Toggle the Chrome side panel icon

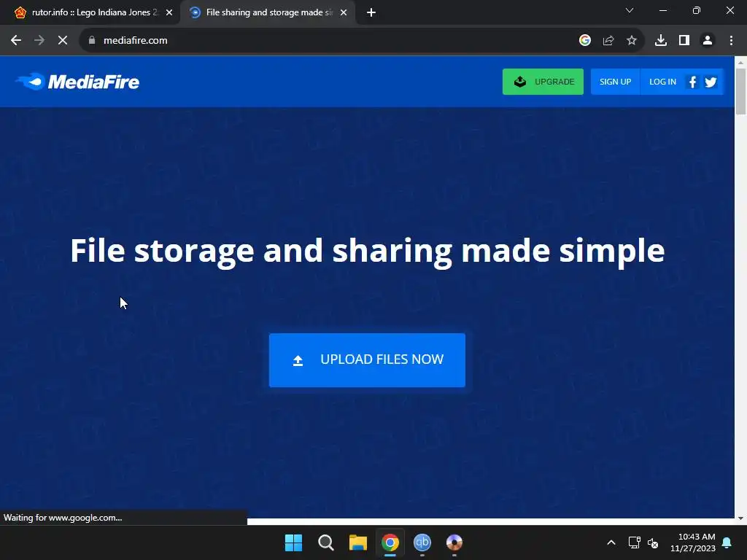[x=684, y=41]
